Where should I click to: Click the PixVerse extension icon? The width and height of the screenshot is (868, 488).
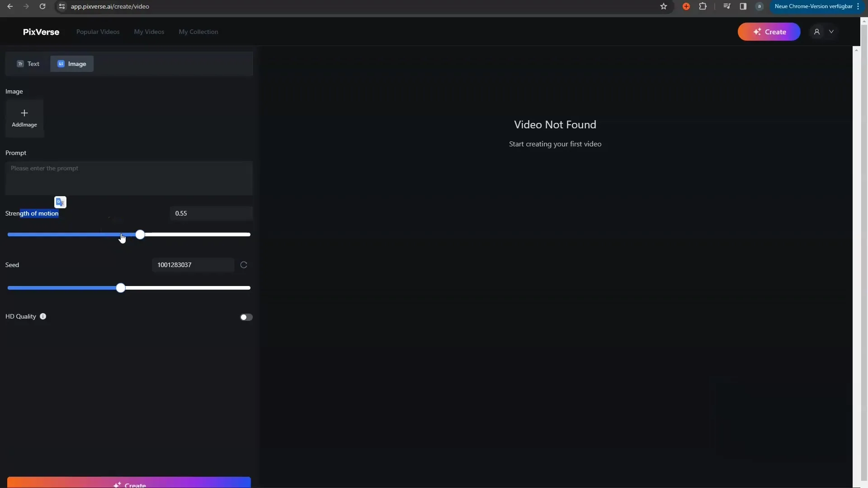pyautogui.click(x=685, y=7)
